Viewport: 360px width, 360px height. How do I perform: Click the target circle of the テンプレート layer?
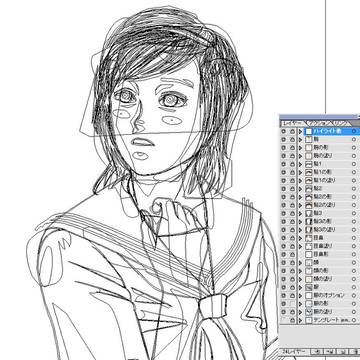point(354,320)
